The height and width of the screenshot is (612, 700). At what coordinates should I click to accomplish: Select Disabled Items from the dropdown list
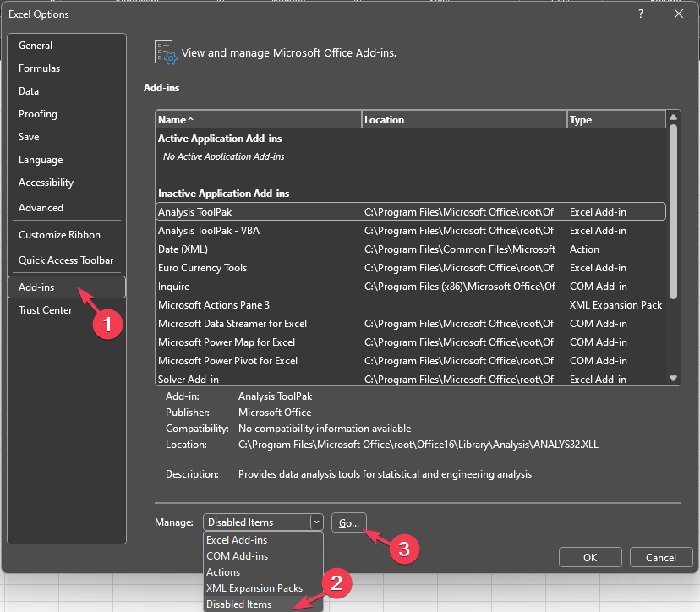[x=239, y=604]
